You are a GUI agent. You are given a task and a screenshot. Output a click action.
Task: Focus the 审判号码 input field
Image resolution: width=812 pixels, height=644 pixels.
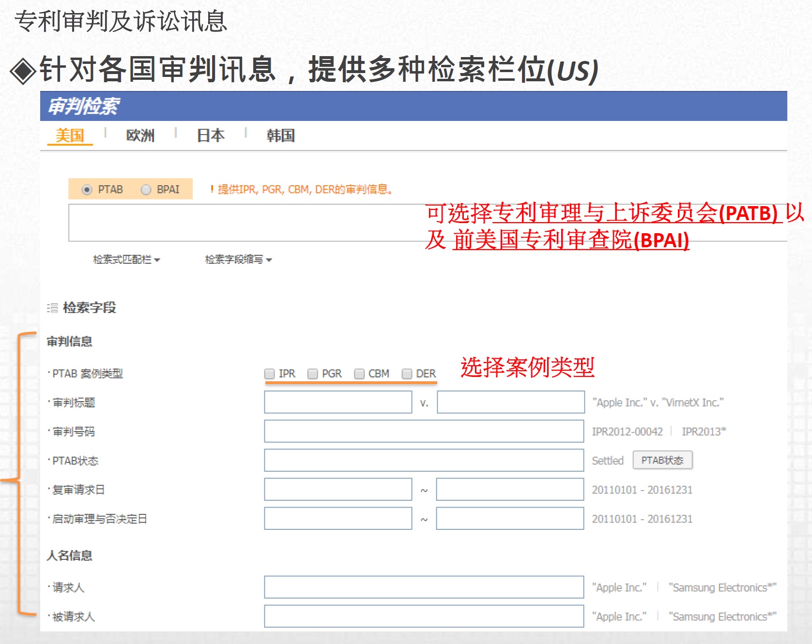[424, 431]
